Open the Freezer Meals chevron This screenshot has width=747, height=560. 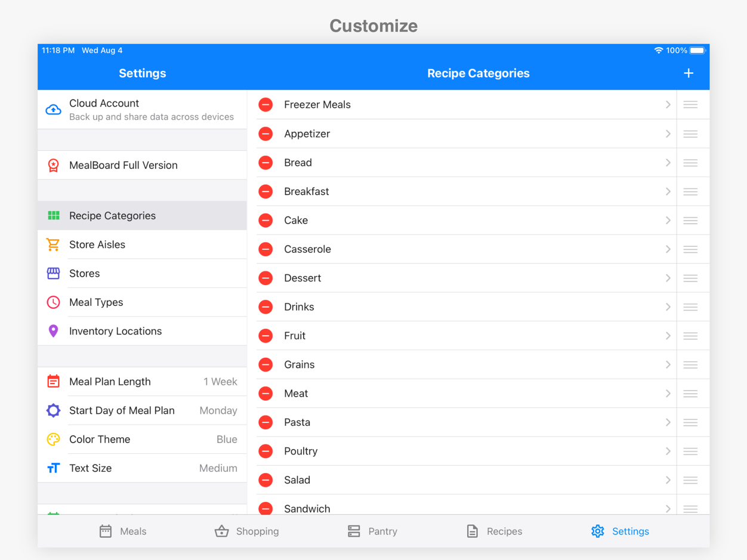[x=668, y=105]
